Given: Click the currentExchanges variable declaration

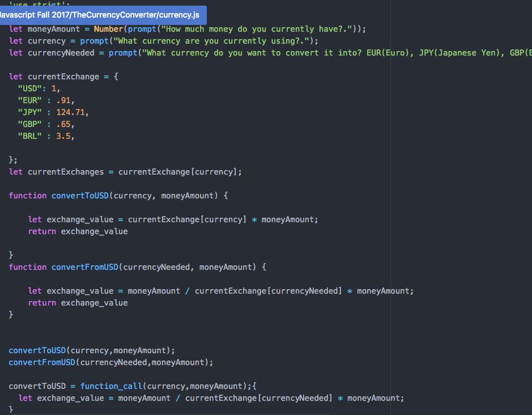Looking at the screenshot, I should [x=66, y=172].
